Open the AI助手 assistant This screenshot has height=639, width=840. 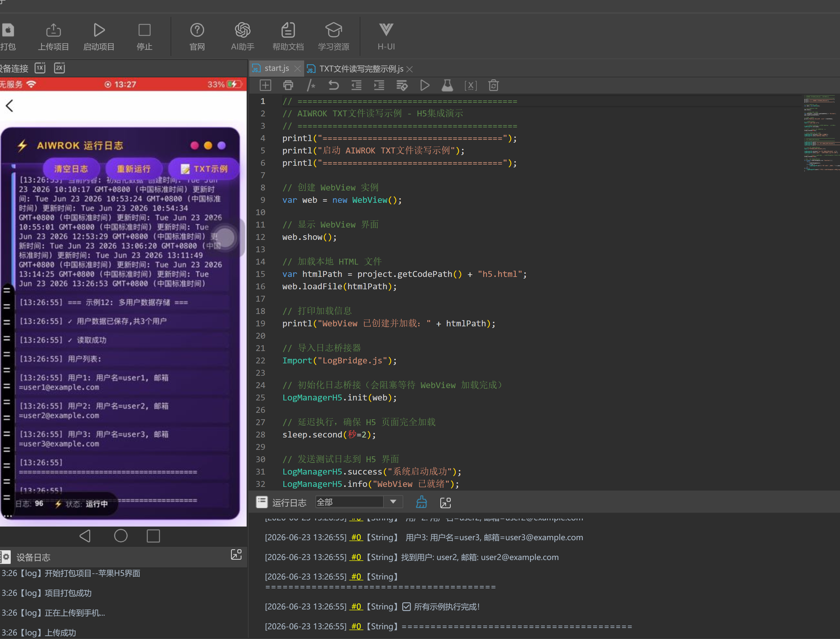tap(243, 36)
